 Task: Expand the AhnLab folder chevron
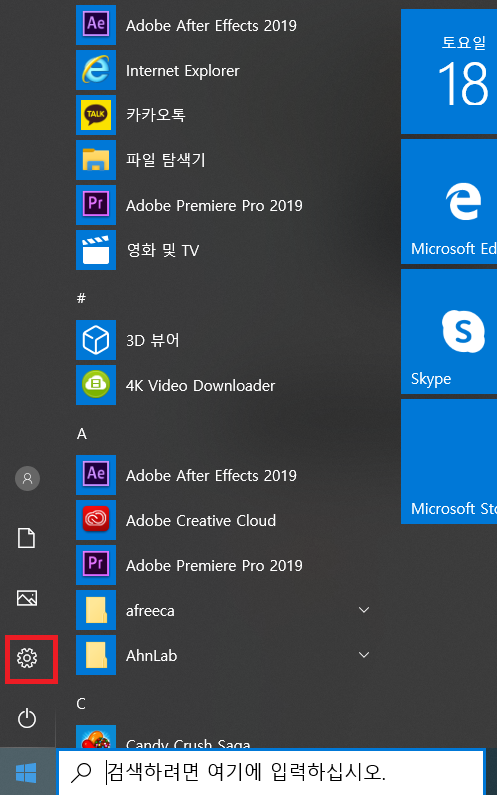point(364,655)
